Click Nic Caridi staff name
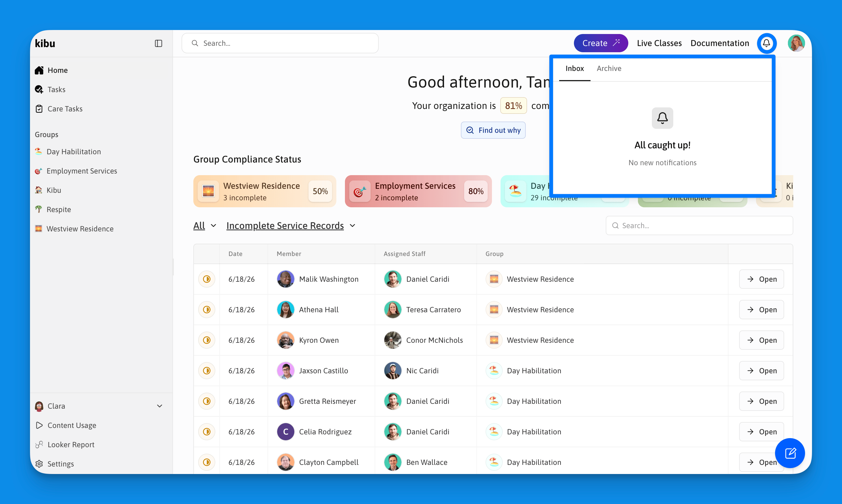 (422, 371)
